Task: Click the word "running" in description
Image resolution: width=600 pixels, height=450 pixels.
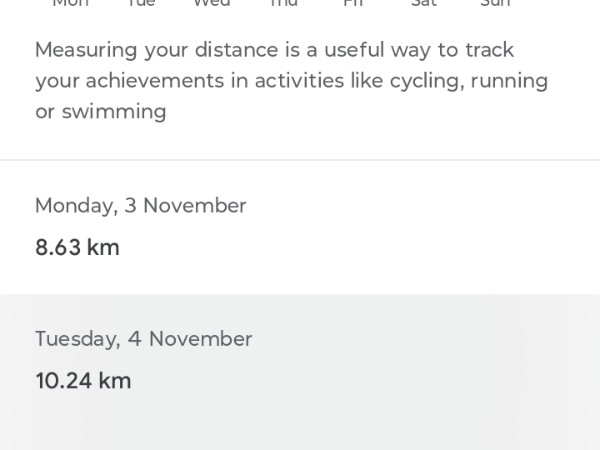Action: tap(510, 80)
